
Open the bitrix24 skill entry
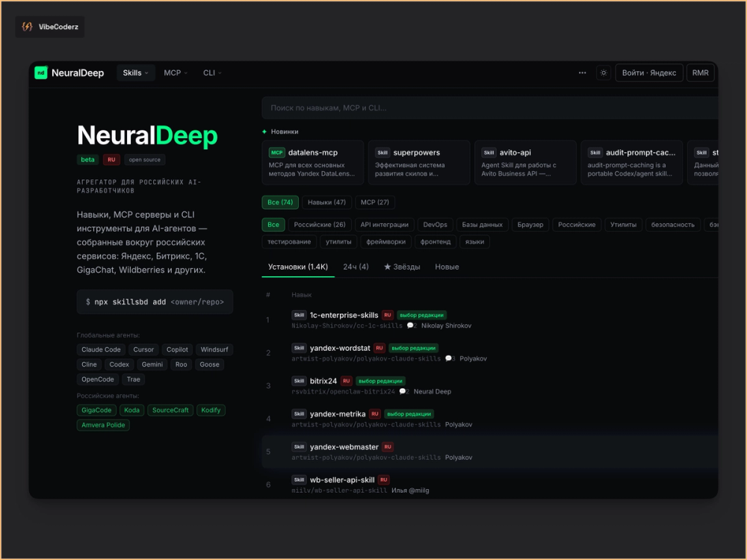coord(323,381)
